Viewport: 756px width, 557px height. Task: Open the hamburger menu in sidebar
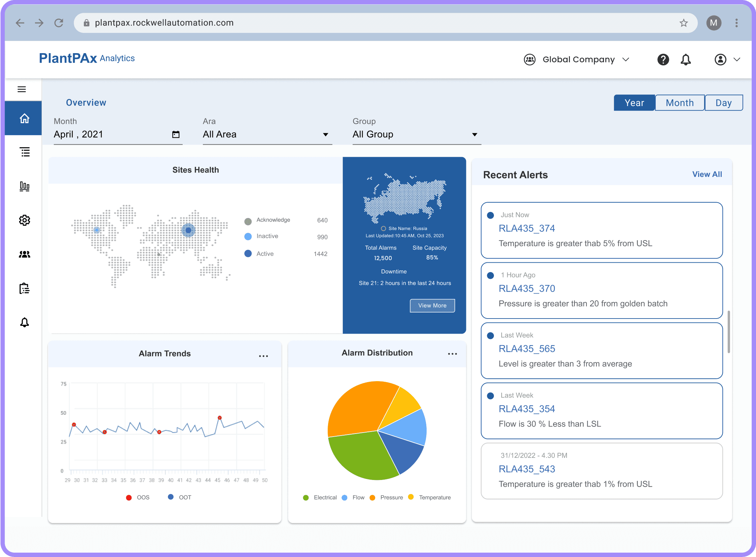[x=22, y=89]
